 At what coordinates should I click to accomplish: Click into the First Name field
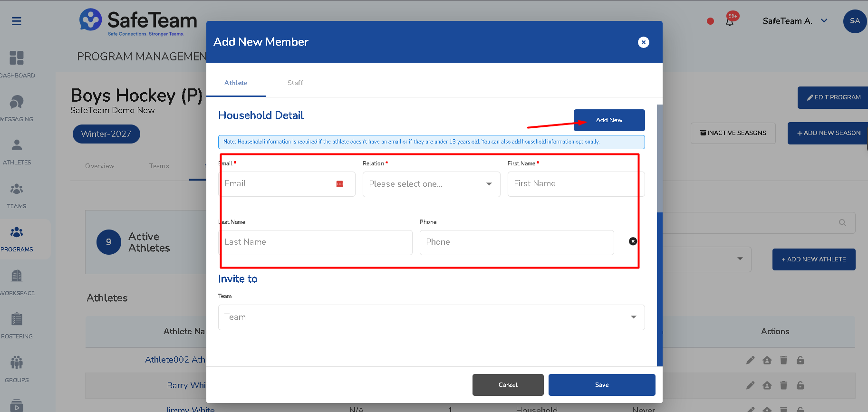pos(576,184)
